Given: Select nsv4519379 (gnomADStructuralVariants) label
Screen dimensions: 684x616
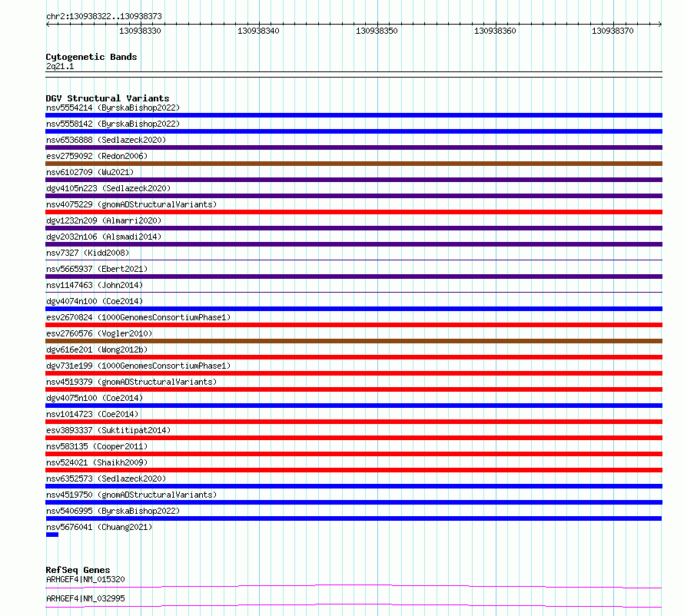Looking at the screenshot, I should pyautogui.click(x=131, y=382).
